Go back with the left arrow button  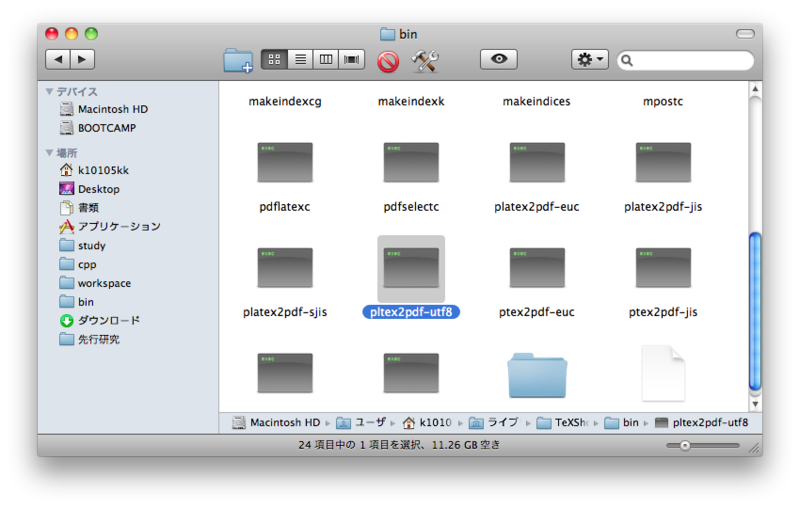[x=58, y=59]
